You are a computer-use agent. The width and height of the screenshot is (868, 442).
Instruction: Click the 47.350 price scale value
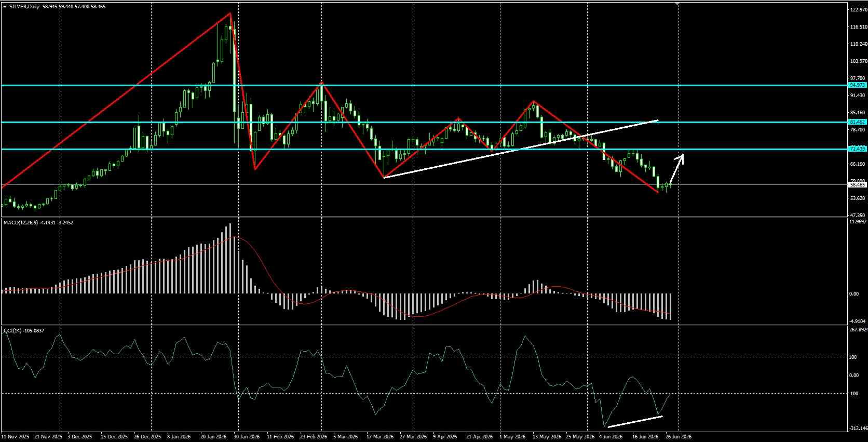(x=858, y=215)
